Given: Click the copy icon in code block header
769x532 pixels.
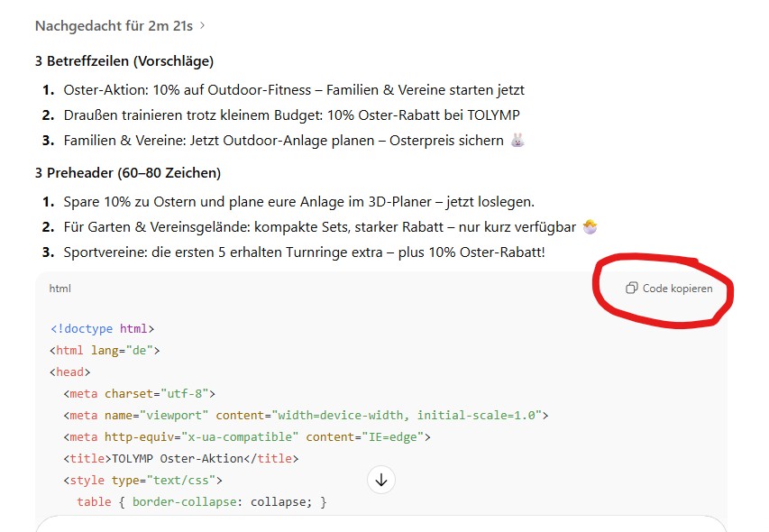Looking at the screenshot, I should (x=632, y=289).
